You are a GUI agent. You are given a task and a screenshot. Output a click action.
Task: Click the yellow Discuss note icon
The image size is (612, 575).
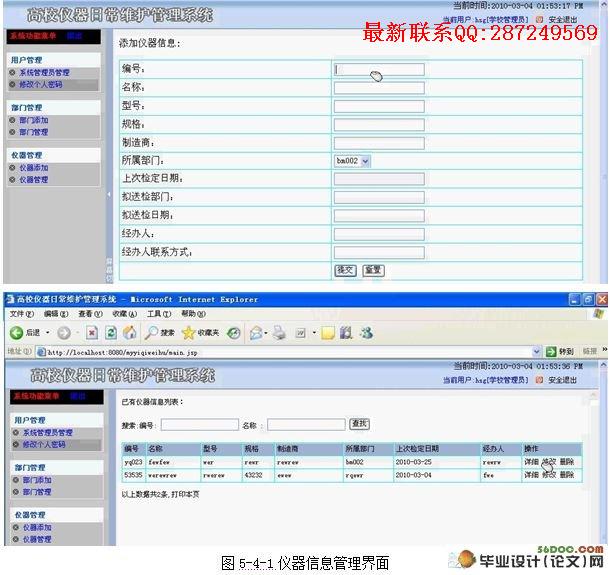pyautogui.click(x=328, y=333)
